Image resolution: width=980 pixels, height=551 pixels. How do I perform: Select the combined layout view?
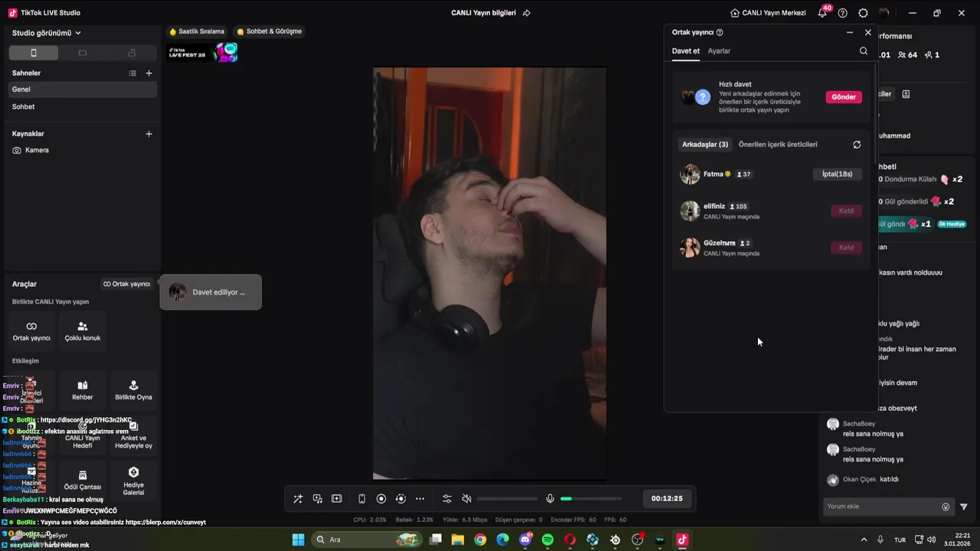(132, 53)
